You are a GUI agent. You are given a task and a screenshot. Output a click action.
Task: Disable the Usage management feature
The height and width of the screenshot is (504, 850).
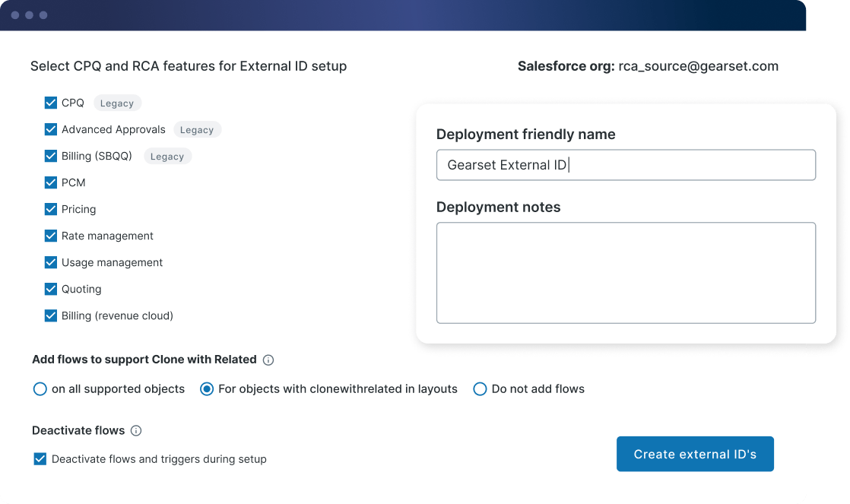click(x=49, y=262)
